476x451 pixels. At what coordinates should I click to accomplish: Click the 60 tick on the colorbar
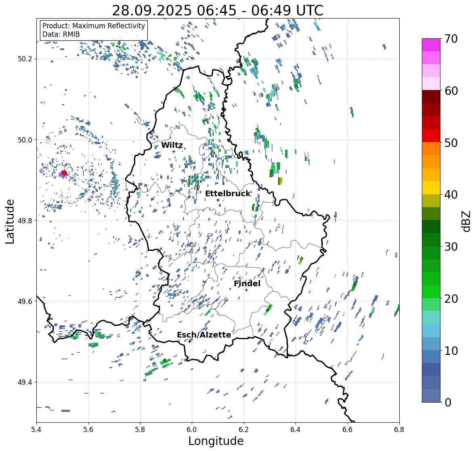pos(451,91)
